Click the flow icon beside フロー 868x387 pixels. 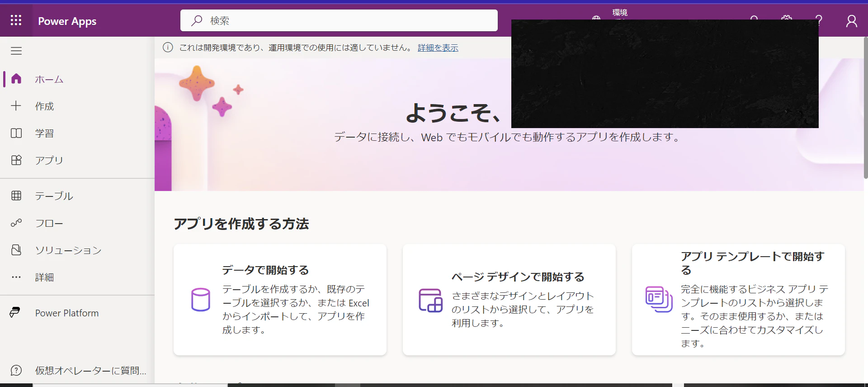16,223
